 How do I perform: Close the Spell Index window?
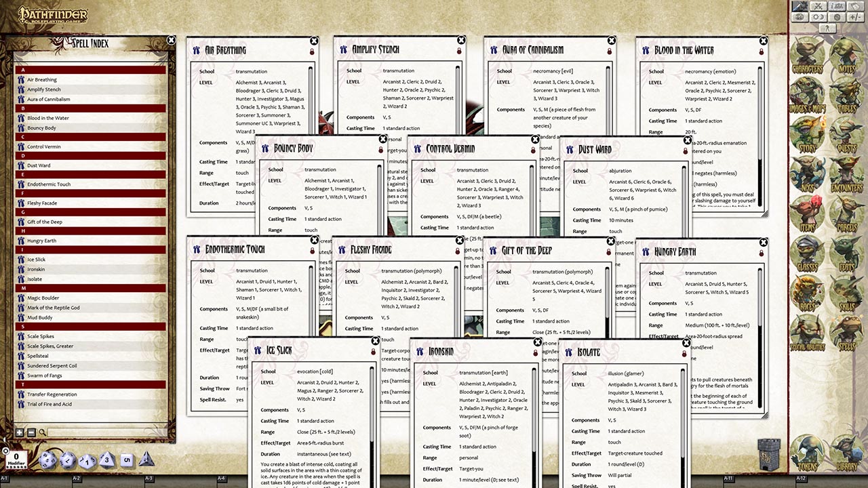click(x=171, y=41)
